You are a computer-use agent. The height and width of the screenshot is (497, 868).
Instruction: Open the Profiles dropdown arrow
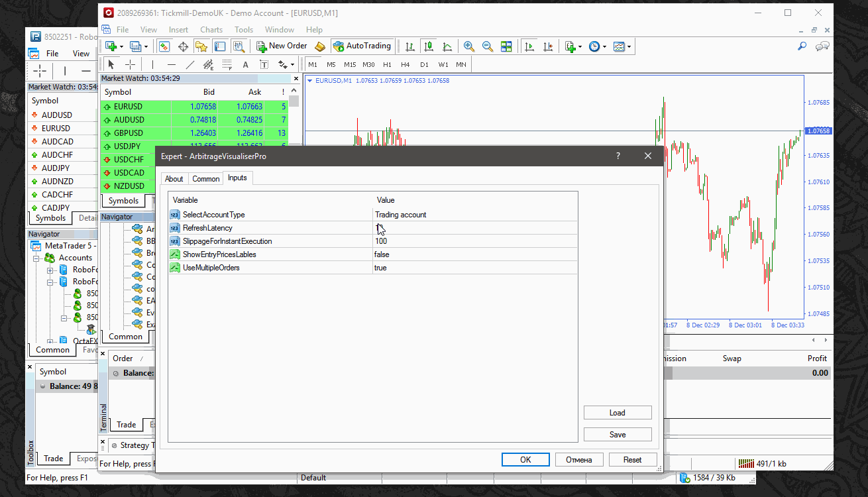(146, 46)
